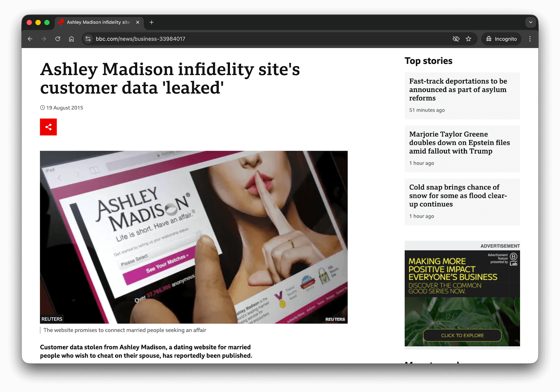Viewport: 560px width, 392px height.
Task: Click the Click To Explore ad button
Action: pos(462,335)
